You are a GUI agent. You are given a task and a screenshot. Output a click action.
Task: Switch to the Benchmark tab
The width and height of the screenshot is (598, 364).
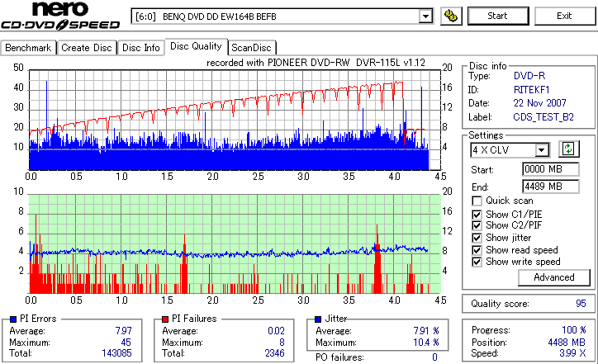(28, 48)
